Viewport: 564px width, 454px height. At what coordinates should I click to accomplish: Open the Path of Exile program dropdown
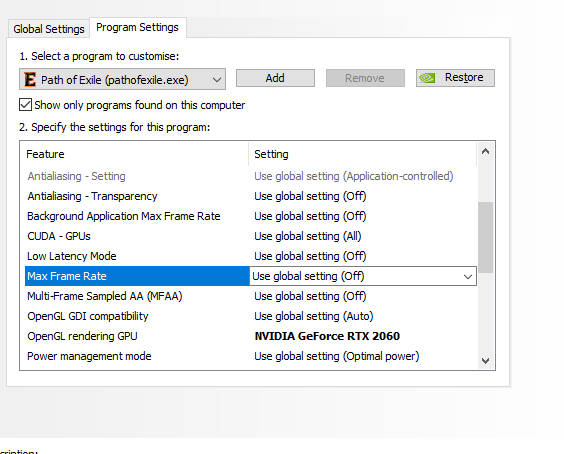pos(122,79)
